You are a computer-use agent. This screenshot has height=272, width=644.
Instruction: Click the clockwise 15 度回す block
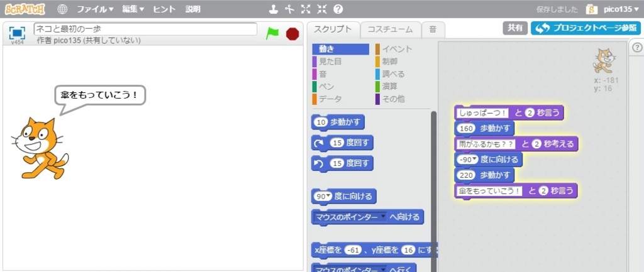342,143
